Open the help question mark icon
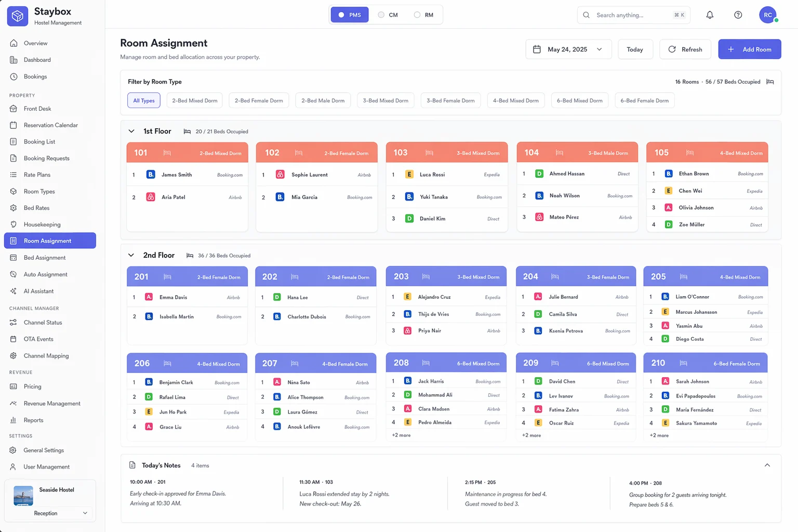Screen dimensions: 798x532 click(x=738, y=15)
